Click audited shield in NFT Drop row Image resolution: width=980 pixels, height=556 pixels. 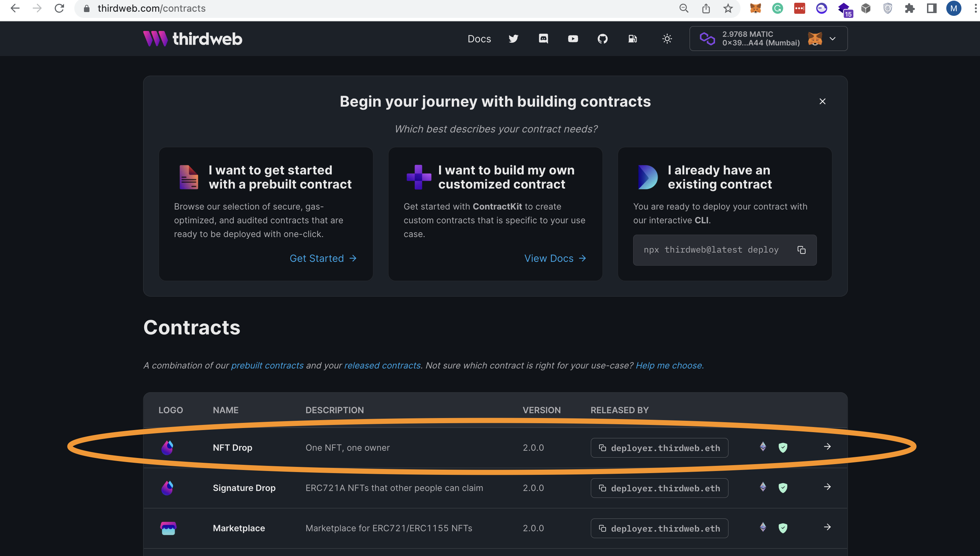(783, 447)
